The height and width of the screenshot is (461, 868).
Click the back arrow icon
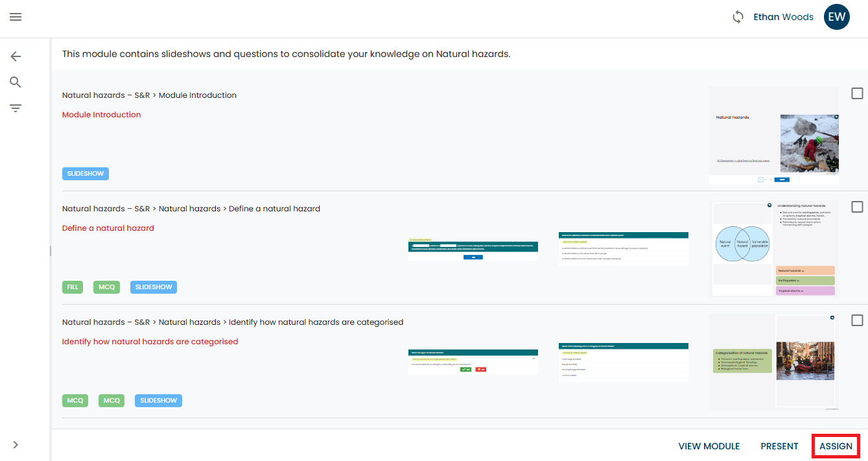[16, 56]
